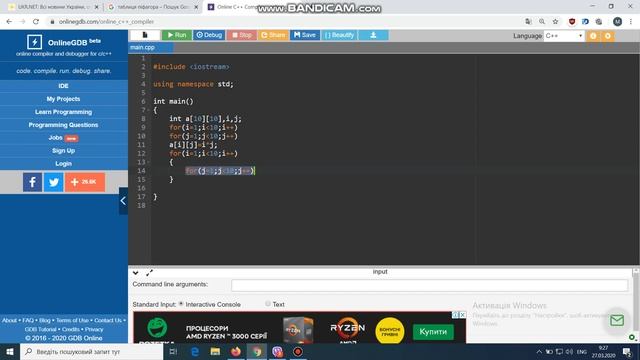Screen dimensions: 640x360
Task: Click the Windows taskbar search box
Action: click(x=92, y=351)
